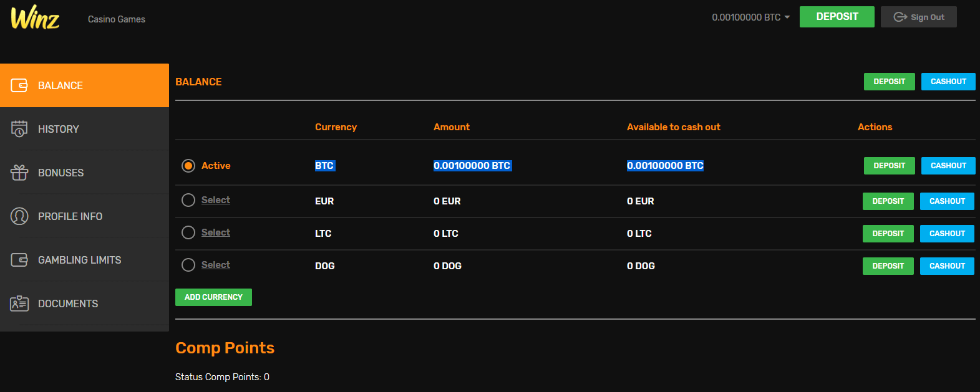Switch to Profile Info
Image resolution: width=980 pixels, height=392 pixels.
click(x=84, y=216)
